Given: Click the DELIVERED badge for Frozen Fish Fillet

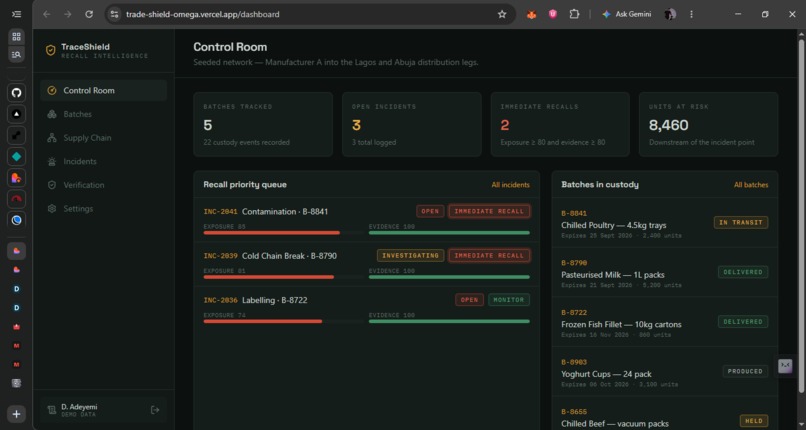Looking at the screenshot, I should [x=743, y=322].
